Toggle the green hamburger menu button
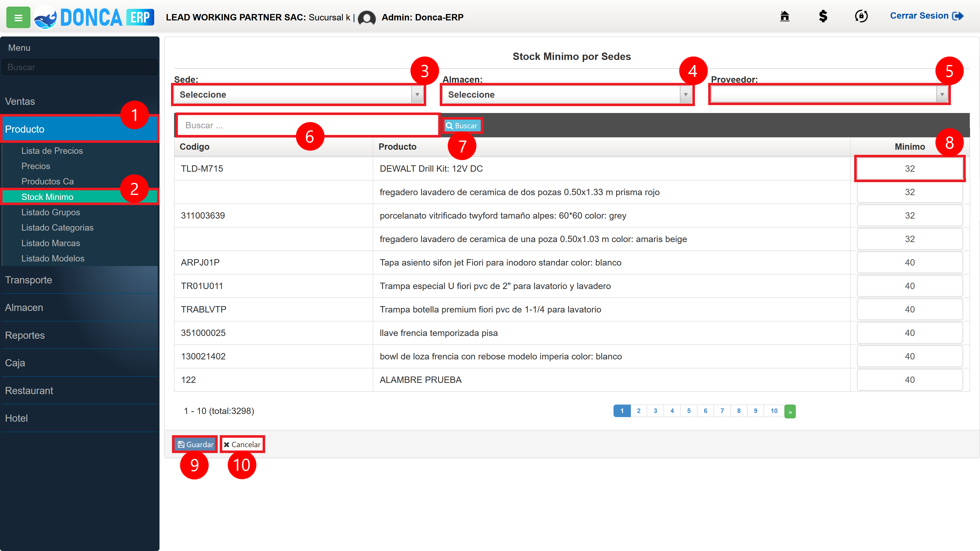The width and height of the screenshot is (980, 551). (x=18, y=18)
